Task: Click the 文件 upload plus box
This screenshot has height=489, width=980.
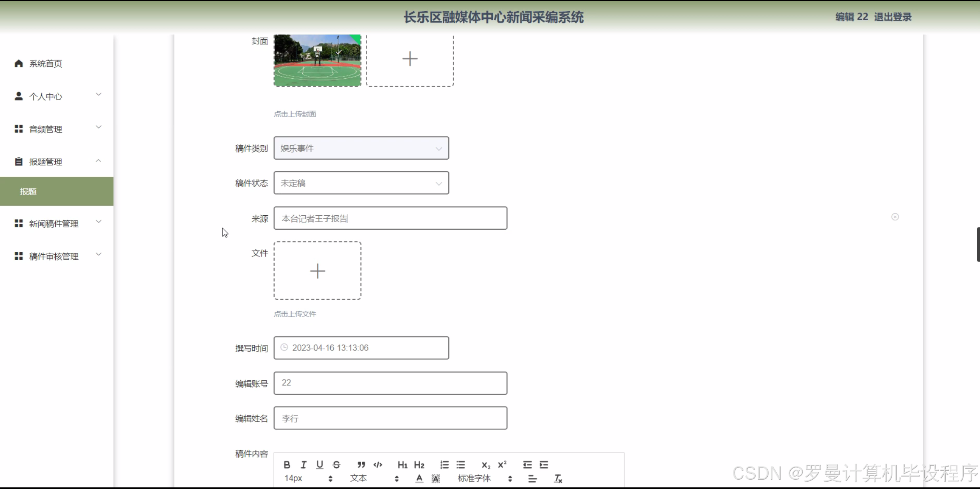Action: coord(317,271)
